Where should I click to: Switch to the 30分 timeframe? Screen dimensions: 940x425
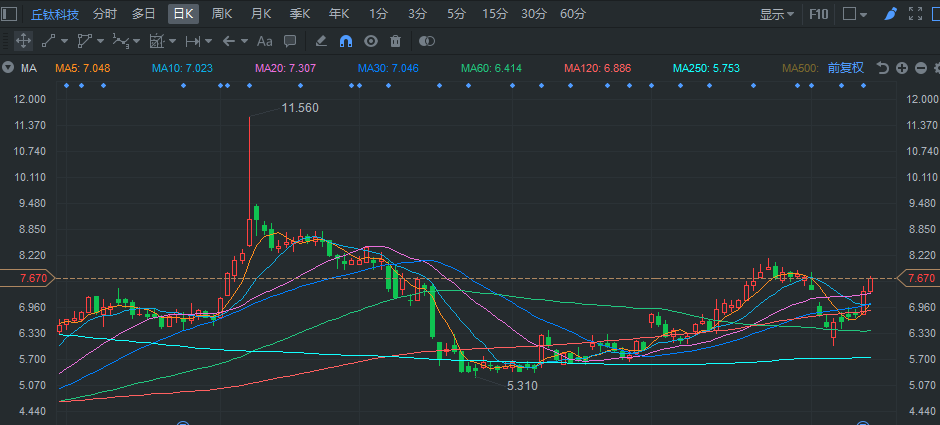click(x=534, y=14)
